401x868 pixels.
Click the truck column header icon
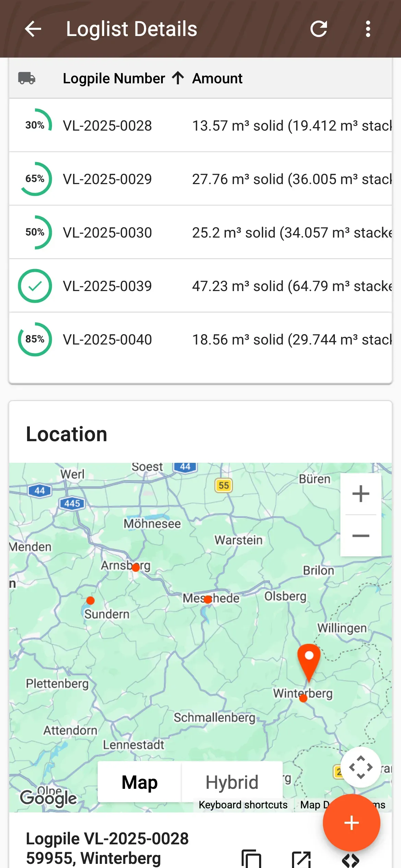point(27,78)
